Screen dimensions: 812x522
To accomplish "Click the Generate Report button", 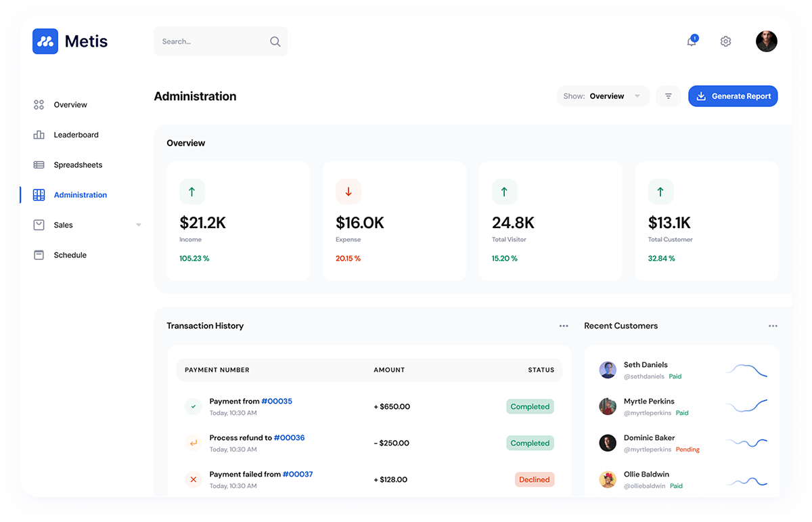I will point(733,96).
